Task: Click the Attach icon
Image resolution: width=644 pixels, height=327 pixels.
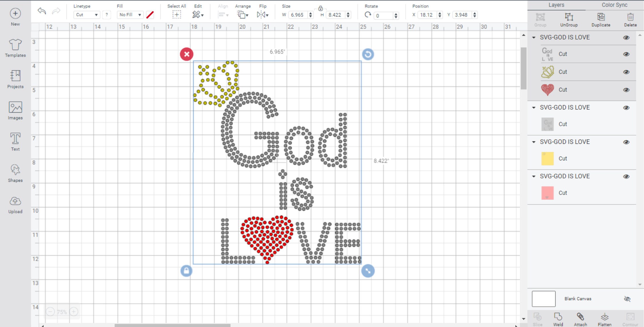Action: [x=580, y=318]
